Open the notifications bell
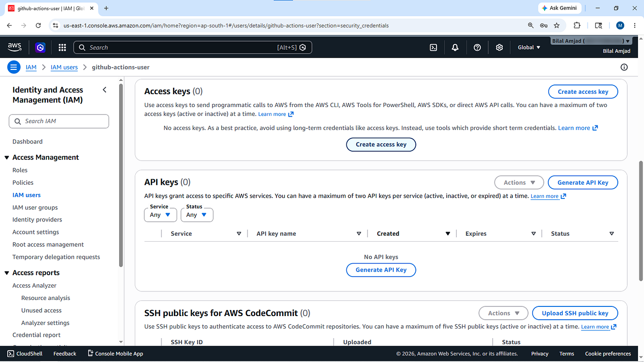Screen dimensions: 644x362 tap(455, 47)
